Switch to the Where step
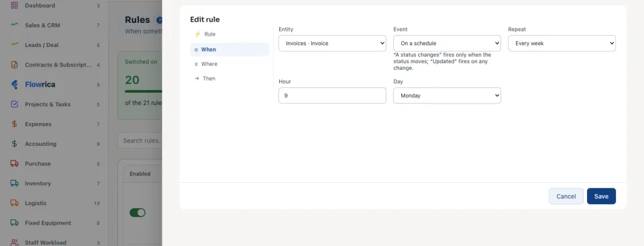Screen dimensions: 644x246 (229, 64)
